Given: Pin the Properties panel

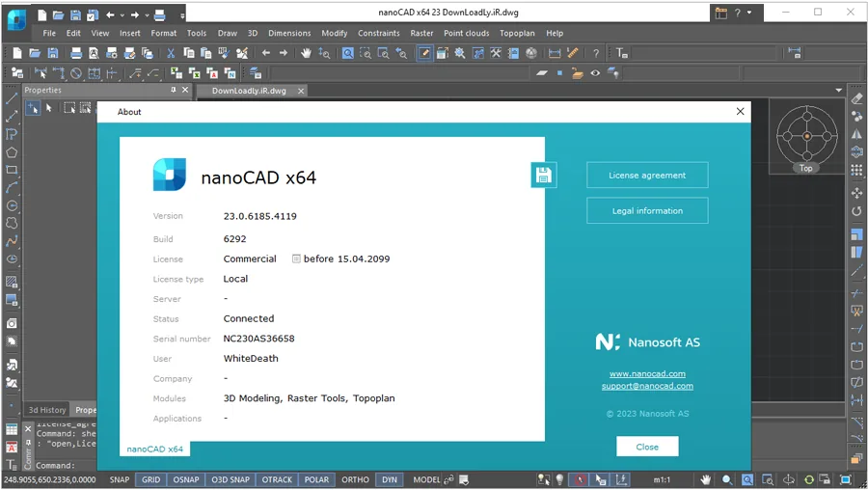Looking at the screenshot, I should coord(174,90).
